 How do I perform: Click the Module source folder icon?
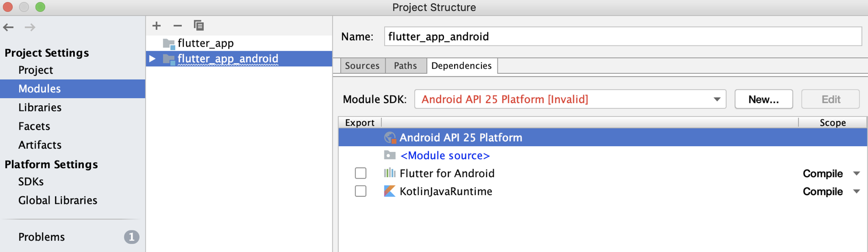[390, 155]
